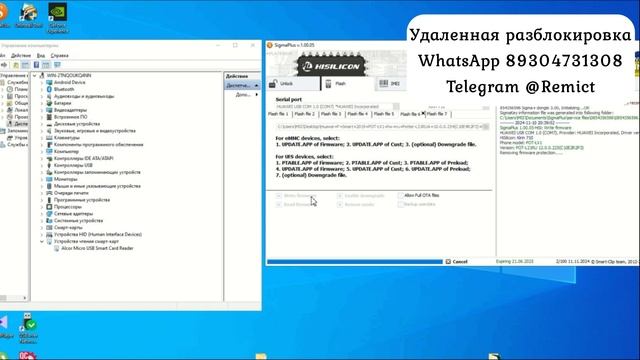
Task: Collapse the Устройства чтения смарт-карт node
Action: coord(42,242)
